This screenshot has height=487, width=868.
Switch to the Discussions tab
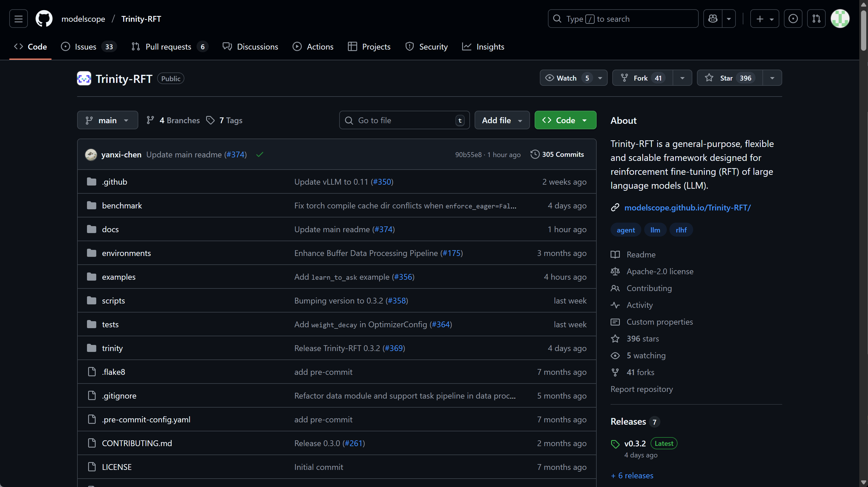point(250,46)
